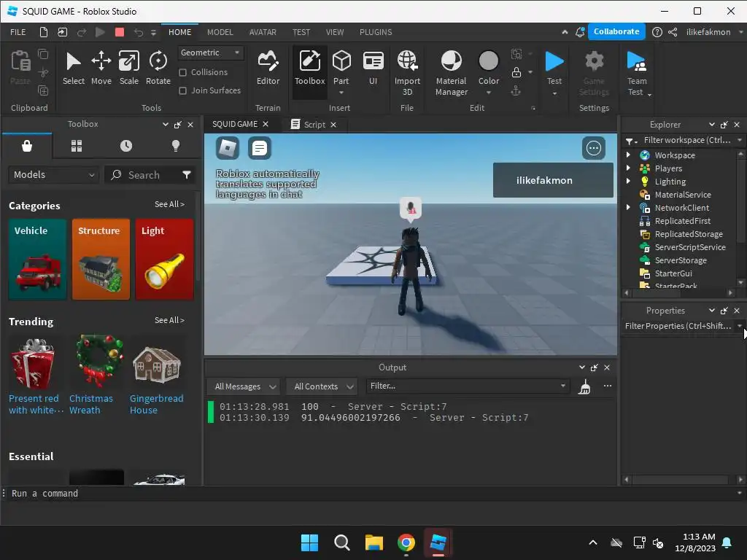
Task: Open the Christmas Wreath model link
Action: (91, 404)
